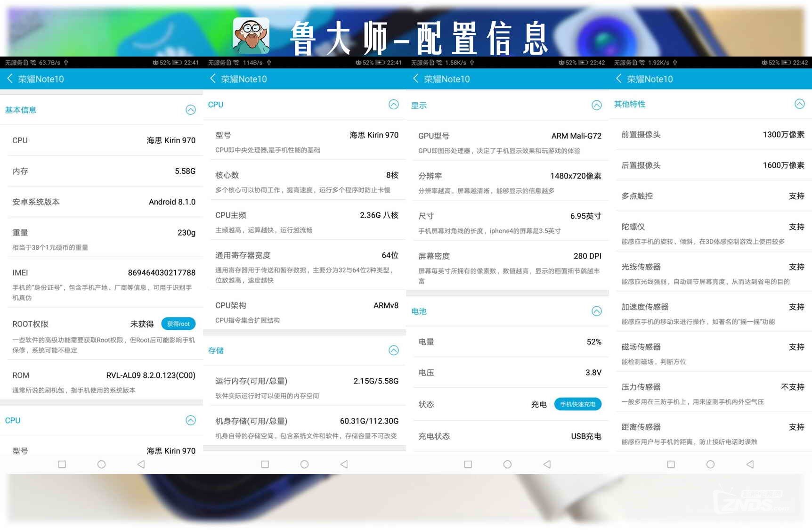The width and height of the screenshot is (812, 530).
Task: Click the 手机快速充电 button
Action: (x=577, y=404)
